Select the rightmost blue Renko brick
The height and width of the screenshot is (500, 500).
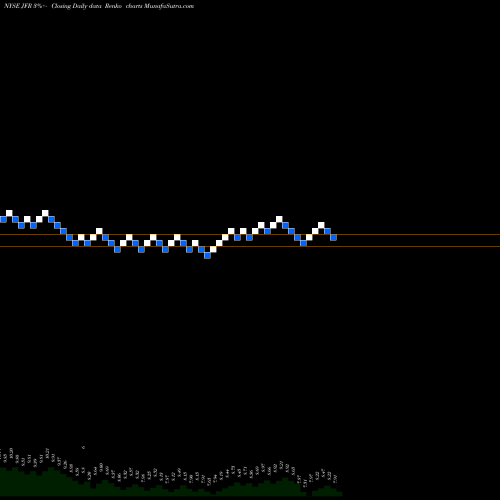333,237
